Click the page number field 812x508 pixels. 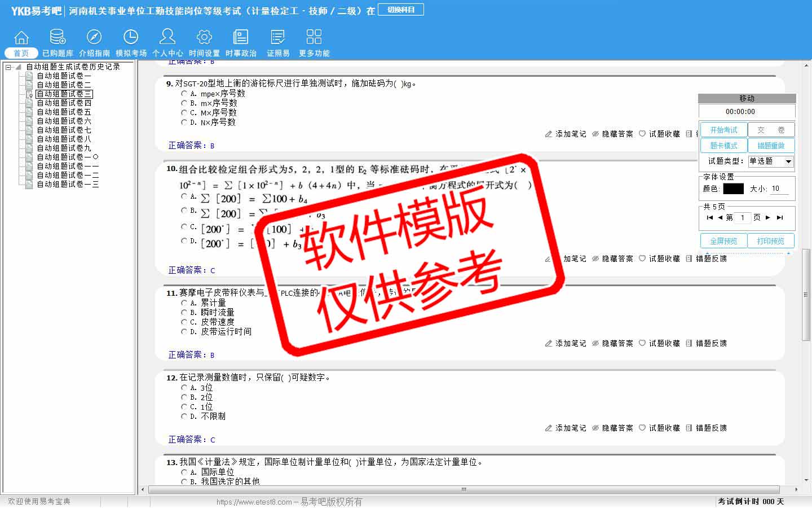point(743,218)
